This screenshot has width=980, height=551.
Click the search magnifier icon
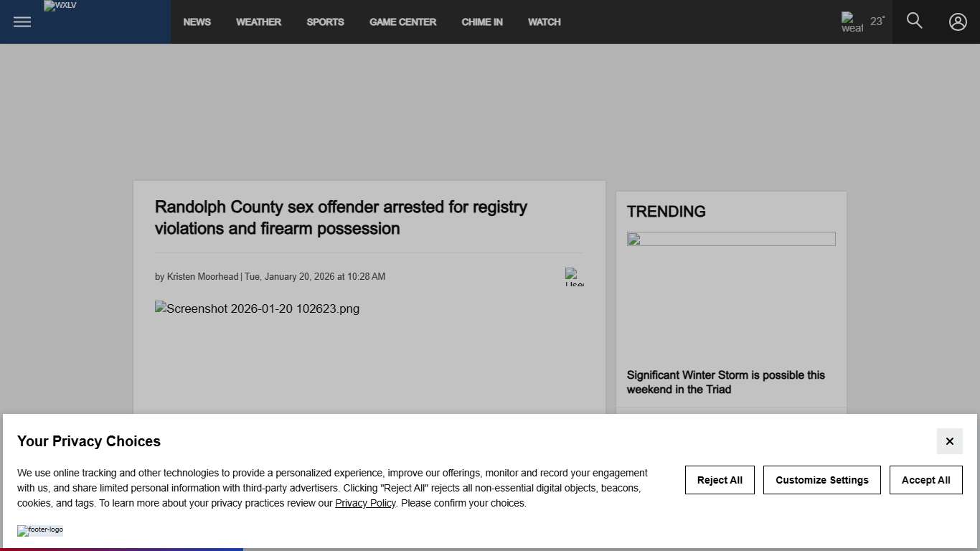tap(914, 21)
